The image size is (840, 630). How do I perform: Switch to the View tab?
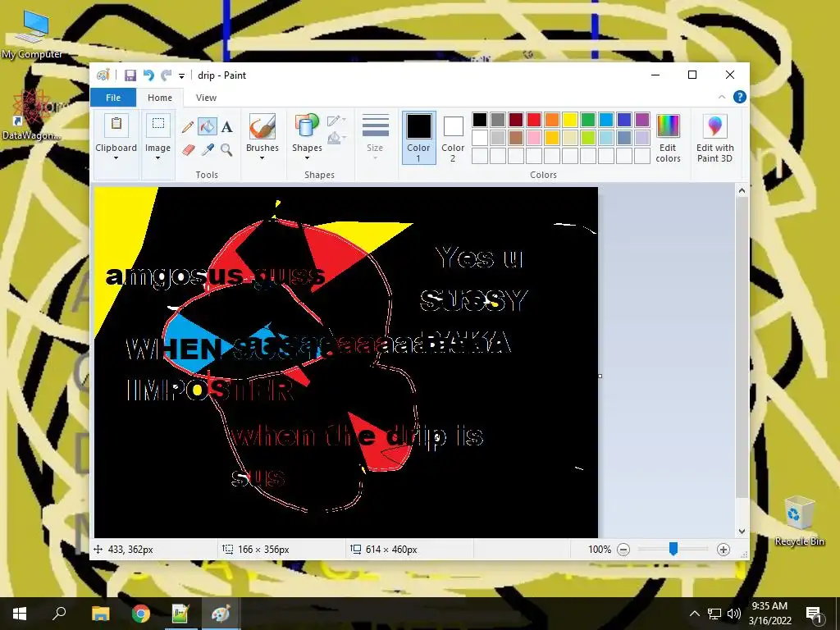tap(206, 98)
